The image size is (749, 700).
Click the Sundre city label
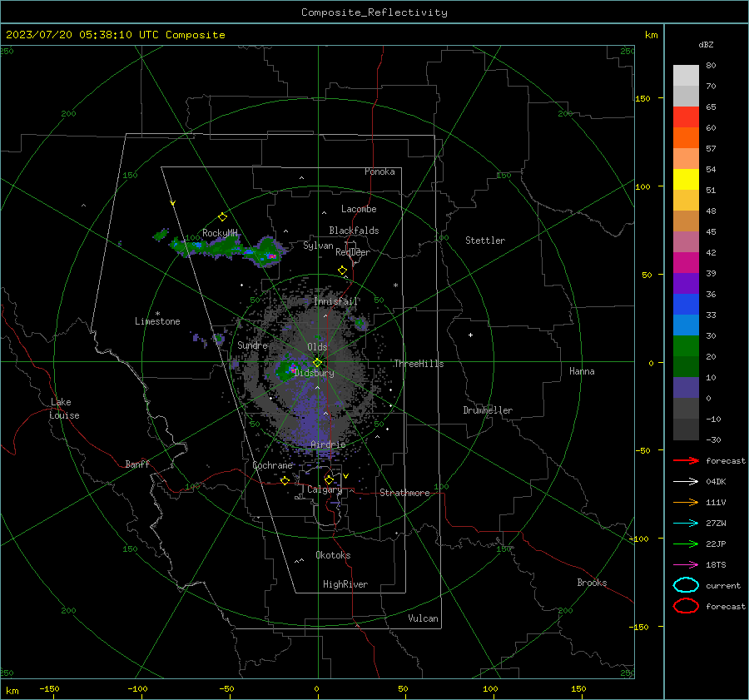click(x=252, y=345)
